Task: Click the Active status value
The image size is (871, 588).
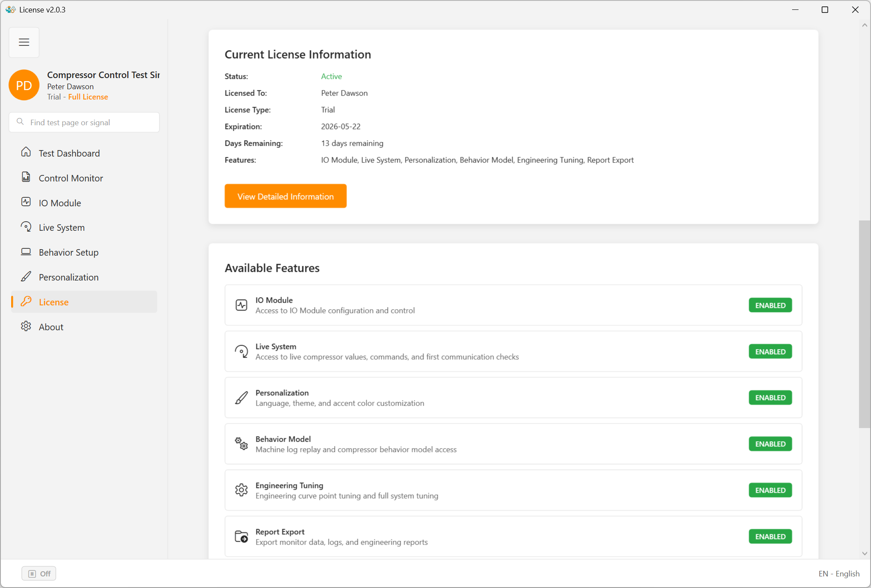Action: 332,76
